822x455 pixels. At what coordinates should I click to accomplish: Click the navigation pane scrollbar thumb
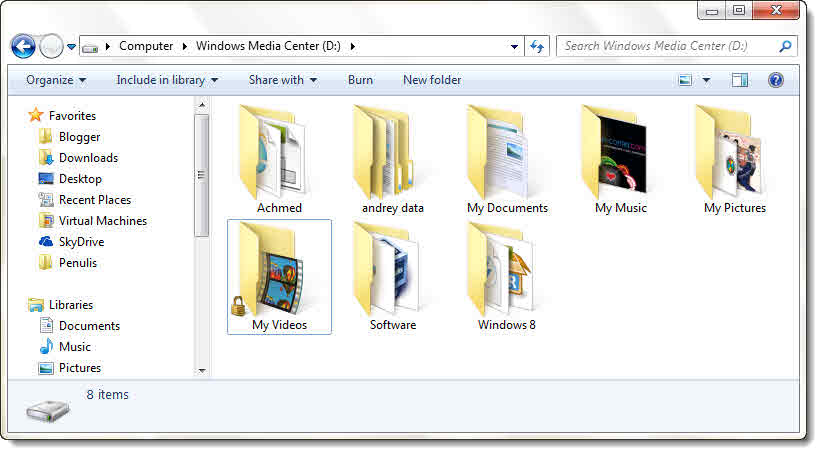pos(201,175)
